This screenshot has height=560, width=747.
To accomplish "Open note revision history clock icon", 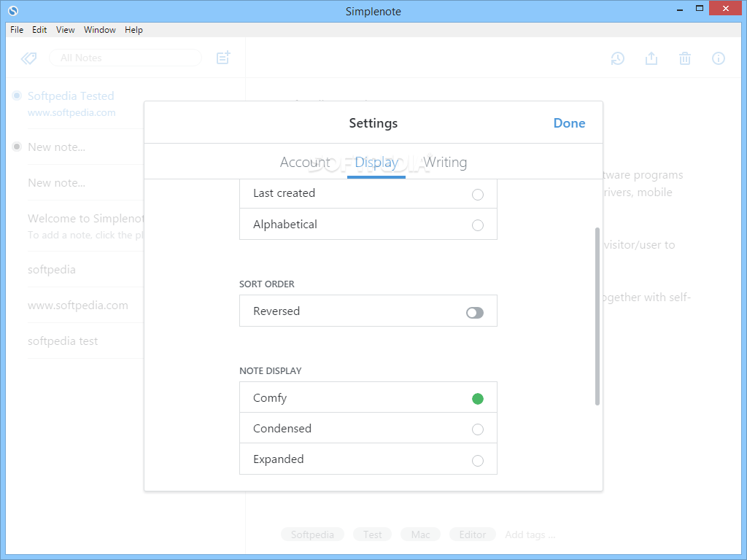I will click(x=617, y=58).
